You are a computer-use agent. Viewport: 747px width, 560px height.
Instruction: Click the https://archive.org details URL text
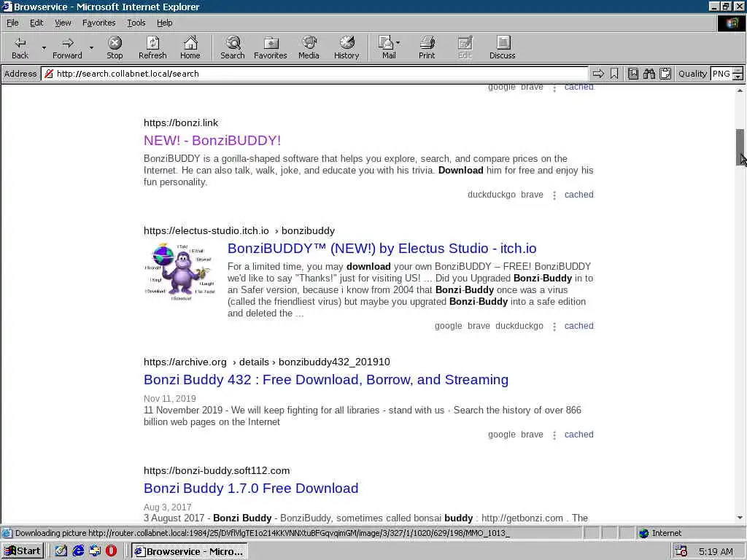pos(267,362)
